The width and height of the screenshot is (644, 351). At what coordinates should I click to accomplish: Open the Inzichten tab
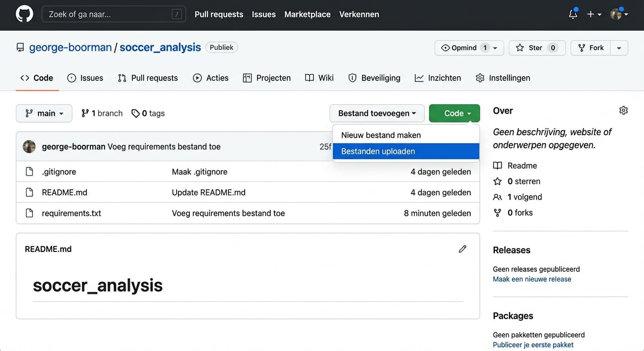(x=438, y=78)
